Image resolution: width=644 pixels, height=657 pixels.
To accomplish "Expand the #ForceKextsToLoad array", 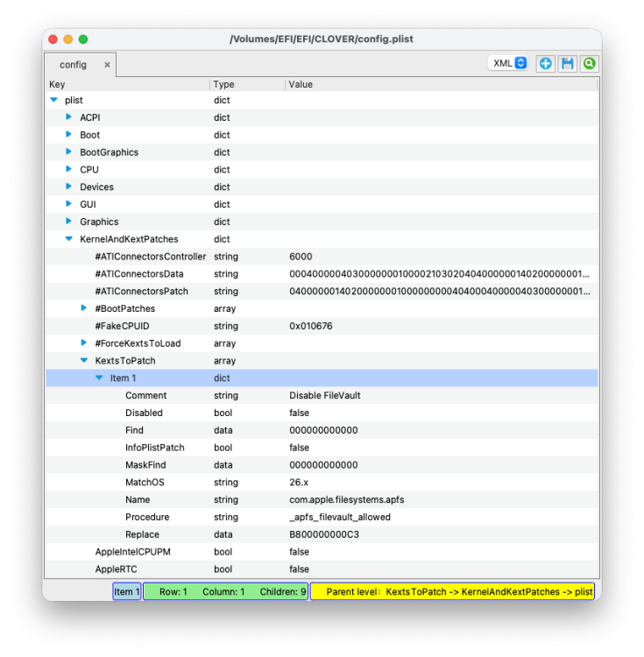I will pyautogui.click(x=84, y=343).
